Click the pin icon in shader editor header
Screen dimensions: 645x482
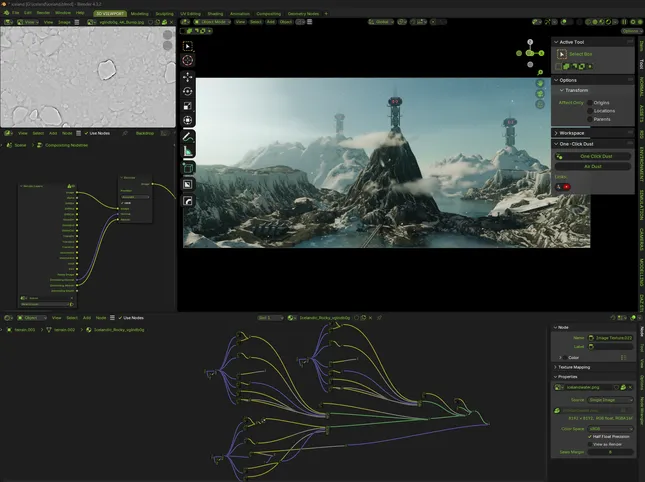(x=379, y=317)
